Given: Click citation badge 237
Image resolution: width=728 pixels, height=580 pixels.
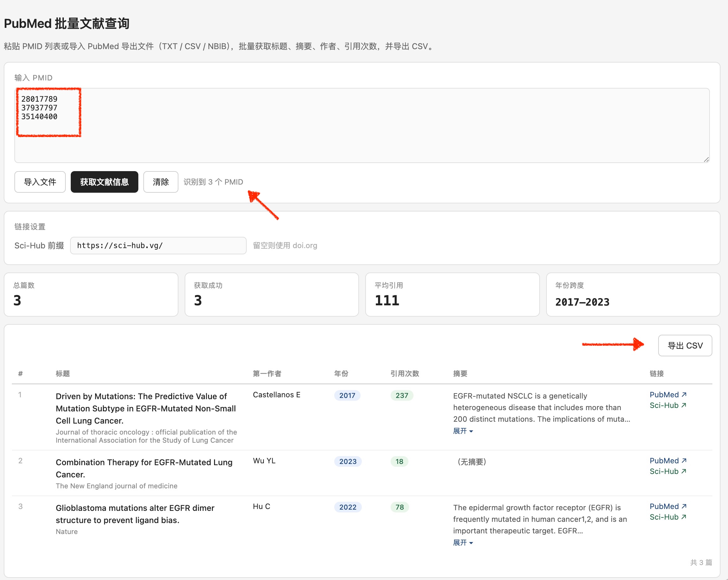Looking at the screenshot, I should click(402, 395).
